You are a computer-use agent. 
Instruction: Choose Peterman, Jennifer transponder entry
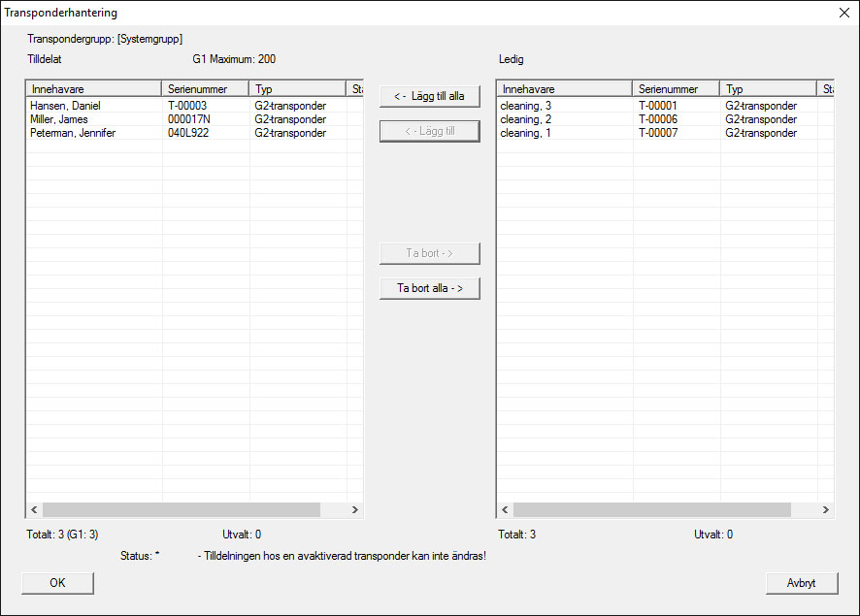(73, 133)
